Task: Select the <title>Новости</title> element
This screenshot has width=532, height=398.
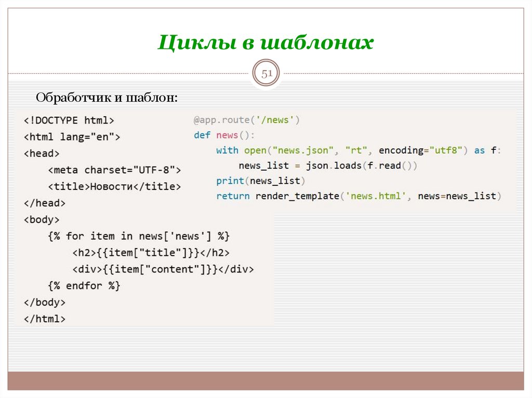Action: [x=114, y=186]
